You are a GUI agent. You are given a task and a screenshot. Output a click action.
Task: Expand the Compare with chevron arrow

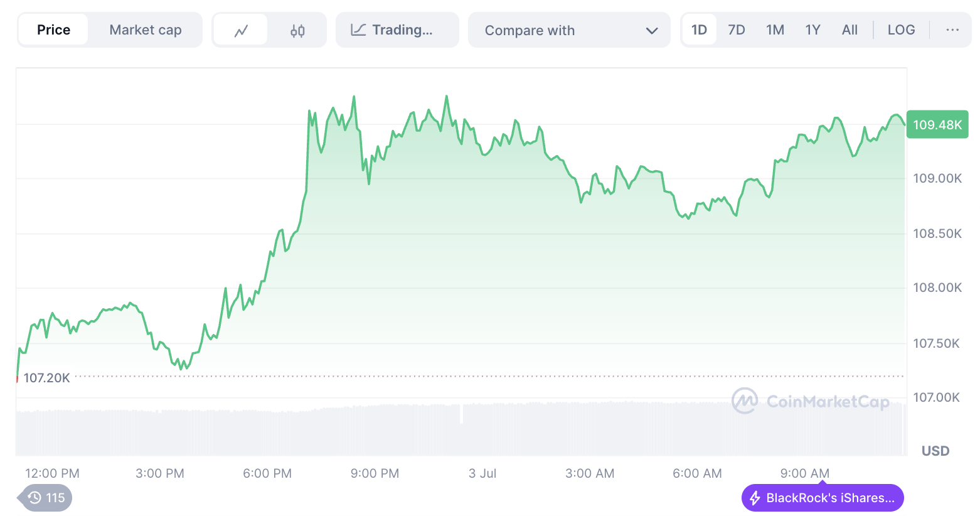point(652,31)
